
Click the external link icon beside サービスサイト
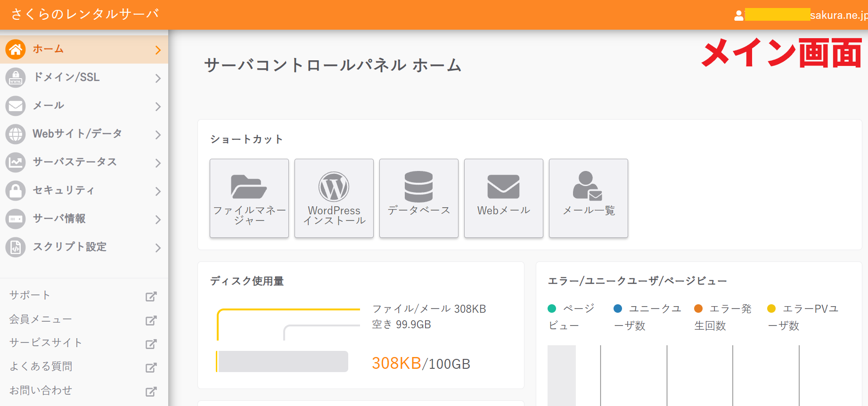[x=151, y=344]
